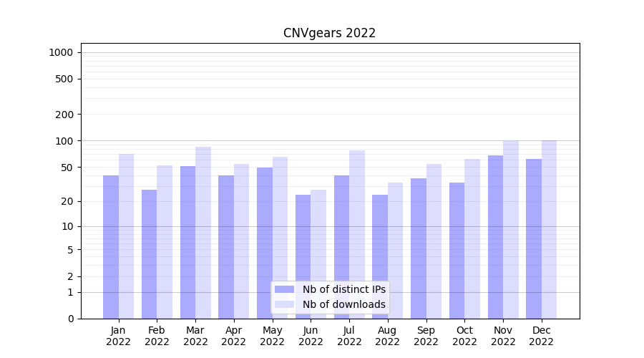Click the 1000 y-axis tick label
Image resolution: width=644 pixels, height=358 pixels.
tap(61, 52)
